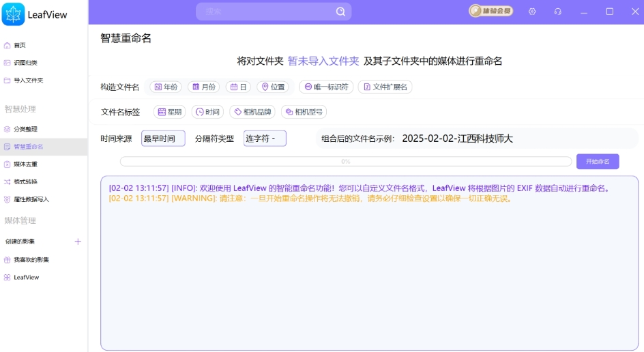Toggle the 位置 location filename tag
This screenshot has width=644, height=352.
click(273, 87)
